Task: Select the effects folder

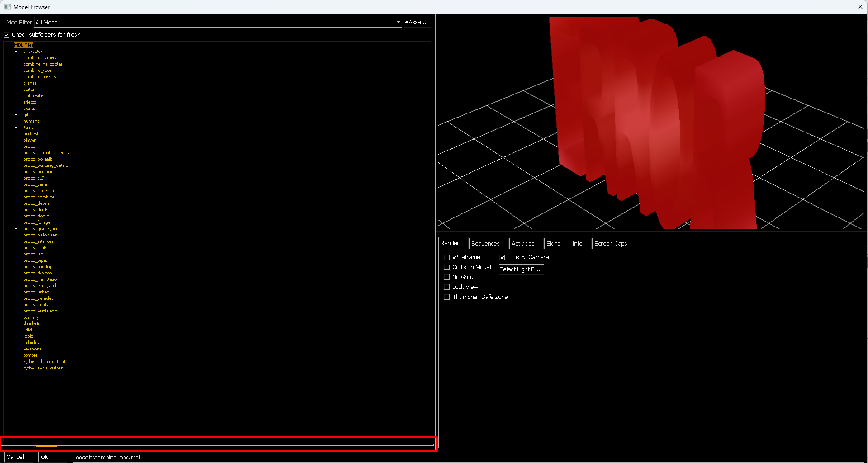Action: click(29, 102)
